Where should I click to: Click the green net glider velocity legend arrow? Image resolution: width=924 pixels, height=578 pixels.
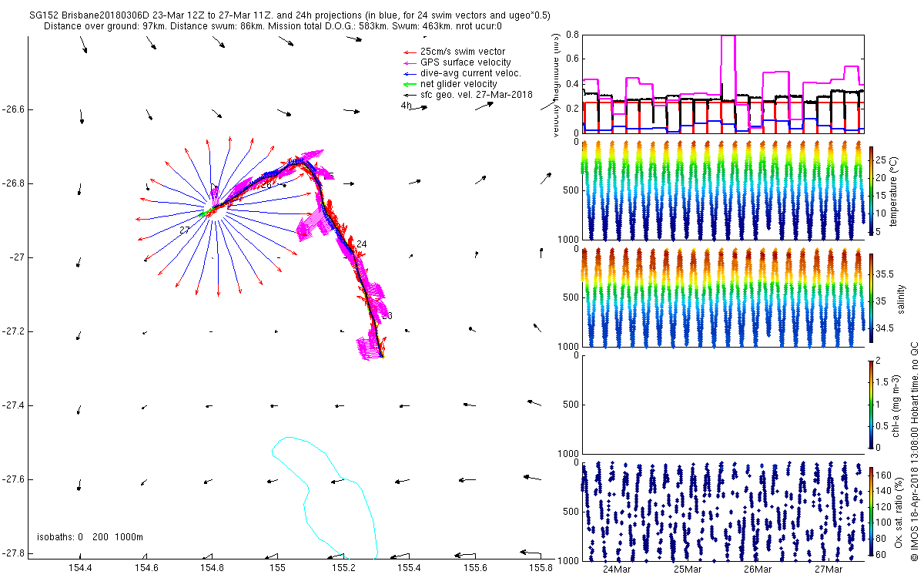click(x=410, y=84)
